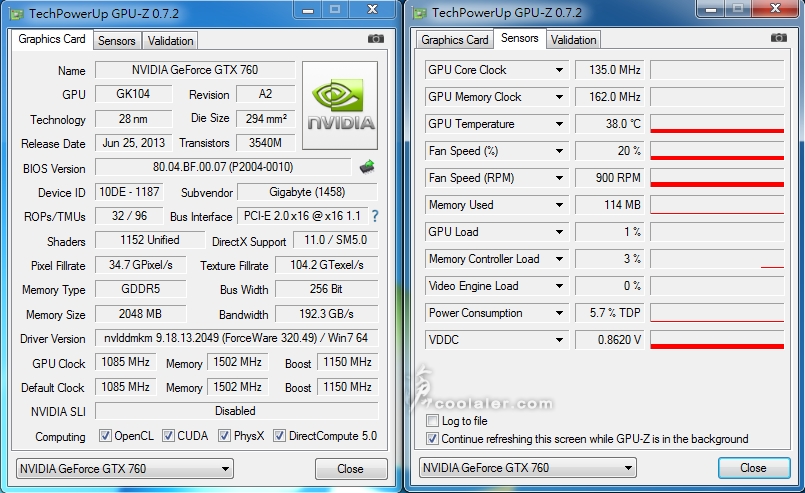This screenshot has width=805, height=493.
Task: Click the 10DE - 1187 Device ID value
Action: point(129,192)
